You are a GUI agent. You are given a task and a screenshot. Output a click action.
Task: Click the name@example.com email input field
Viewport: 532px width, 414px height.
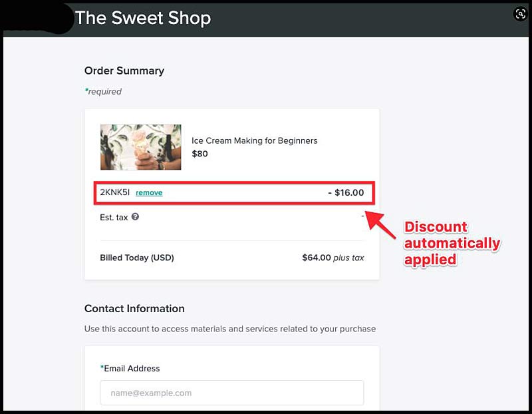coord(231,393)
